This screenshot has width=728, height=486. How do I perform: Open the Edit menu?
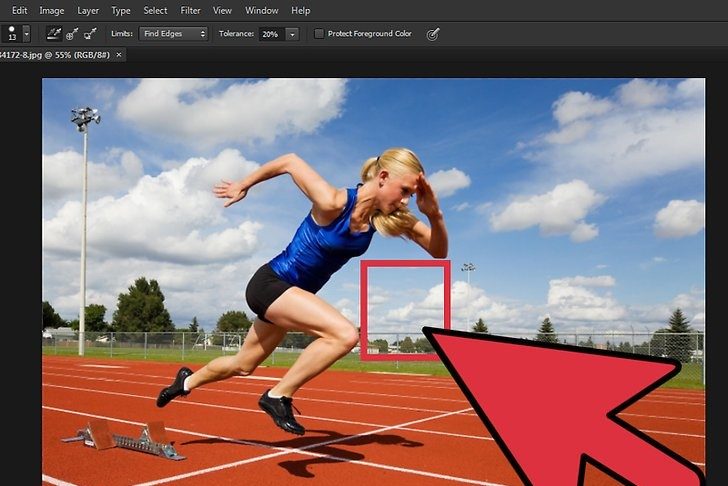[x=19, y=10]
